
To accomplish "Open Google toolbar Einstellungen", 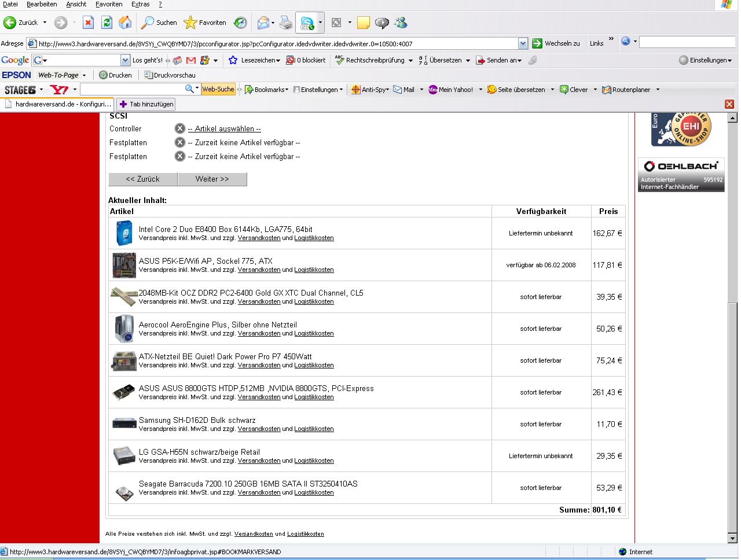I will tap(705, 60).
